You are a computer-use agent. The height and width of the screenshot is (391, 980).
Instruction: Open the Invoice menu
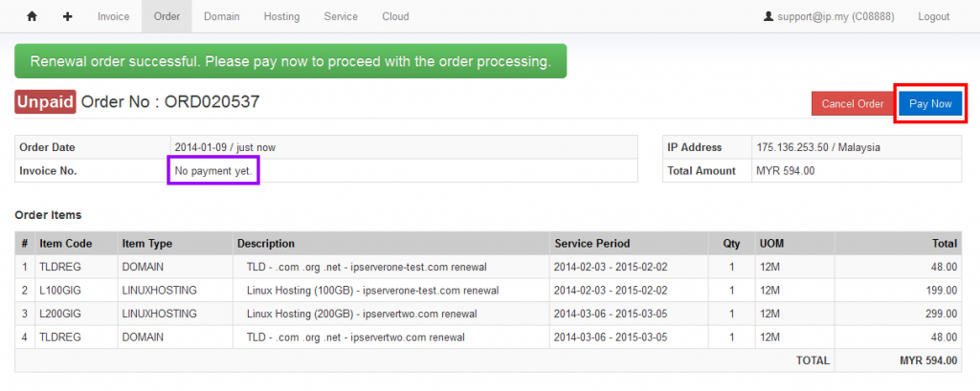pos(113,16)
